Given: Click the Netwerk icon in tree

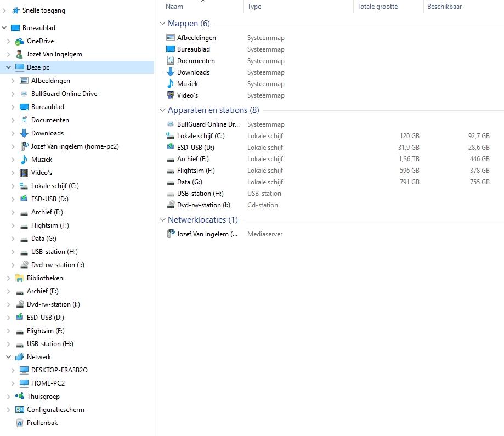Looking at the screenshot, I should [x=20, y=357].
